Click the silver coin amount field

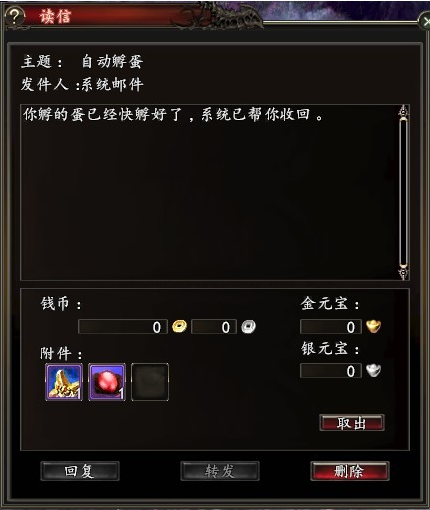(214, 327)
